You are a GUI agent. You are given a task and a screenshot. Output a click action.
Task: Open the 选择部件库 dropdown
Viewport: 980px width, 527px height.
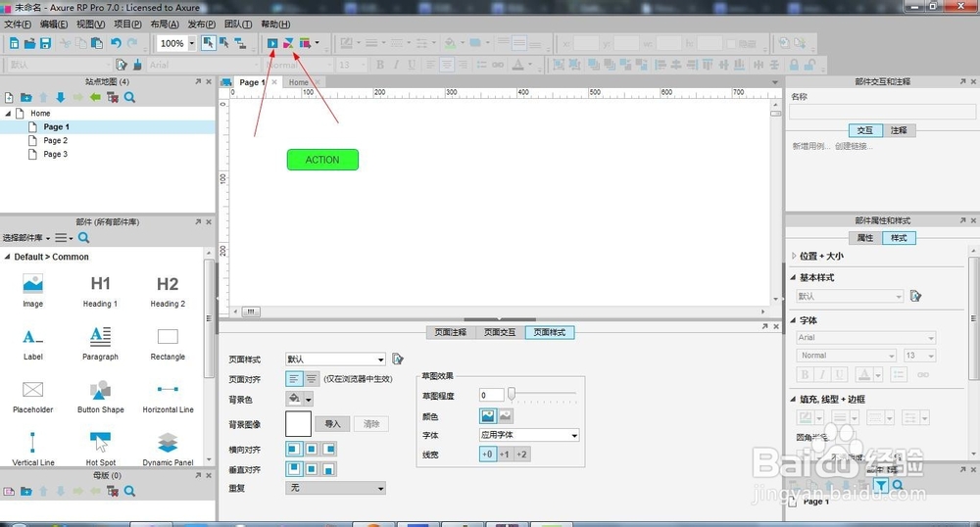[26, 238]
